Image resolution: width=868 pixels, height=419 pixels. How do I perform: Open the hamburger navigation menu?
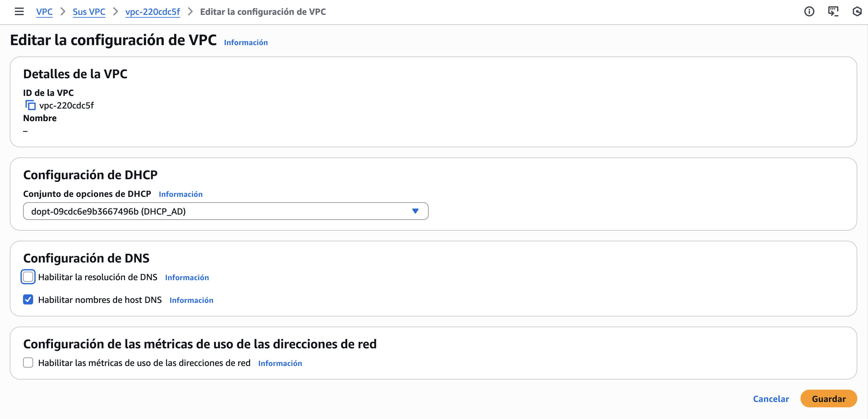pyautogui.click(x=19, y=11)
